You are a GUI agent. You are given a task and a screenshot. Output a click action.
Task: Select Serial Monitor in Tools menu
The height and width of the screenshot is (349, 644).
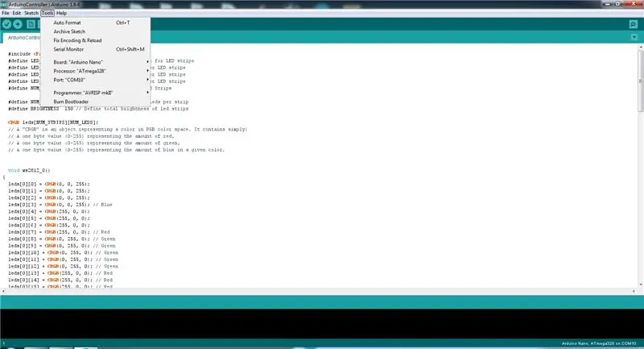pyautogui.click(x=95, y=49)
